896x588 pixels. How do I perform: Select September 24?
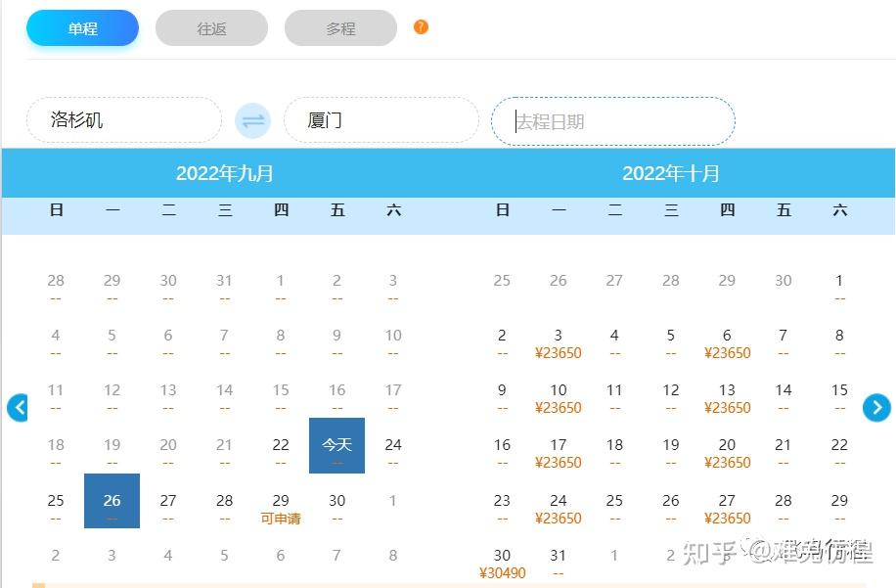point(393,446)
